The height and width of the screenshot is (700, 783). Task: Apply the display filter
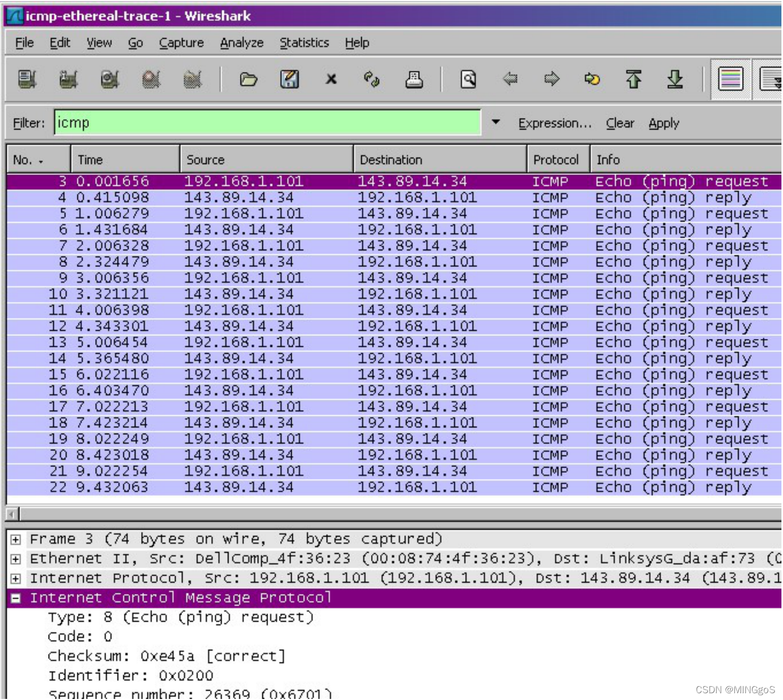664,123
